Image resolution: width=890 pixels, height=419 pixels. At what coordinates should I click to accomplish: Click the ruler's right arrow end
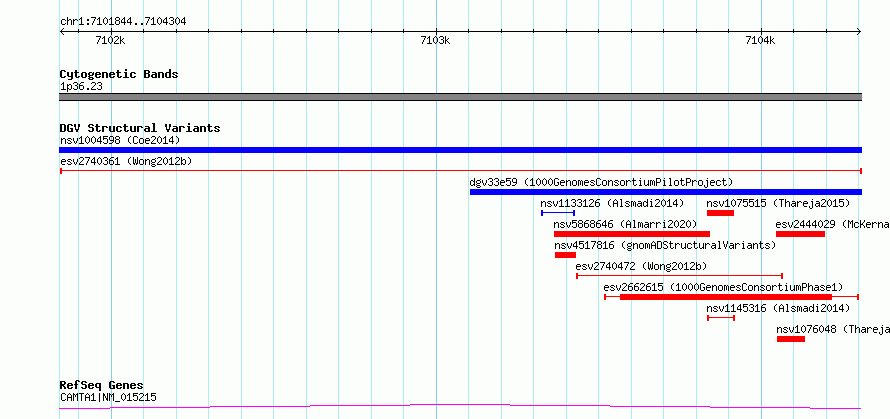coord(859,32)
